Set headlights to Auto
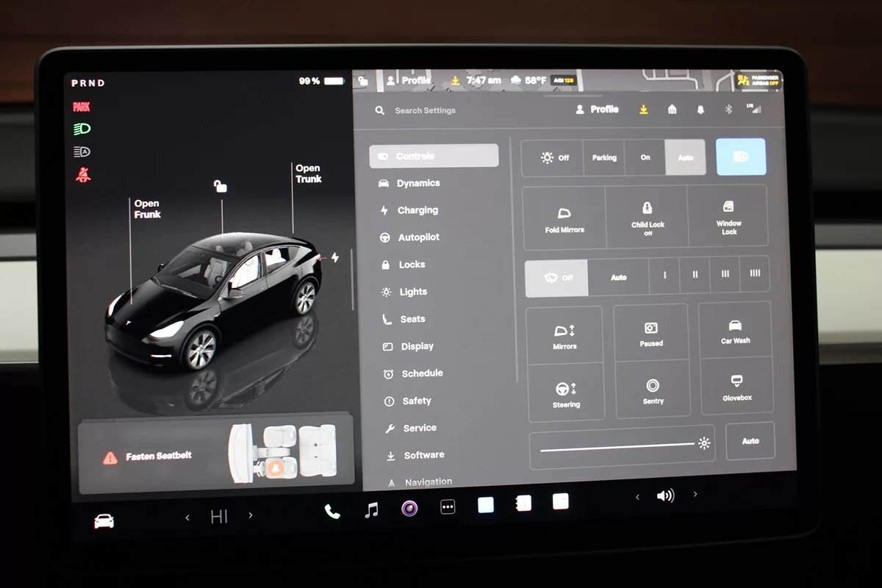Screen dimensions: 882x588 pos(685,157)
